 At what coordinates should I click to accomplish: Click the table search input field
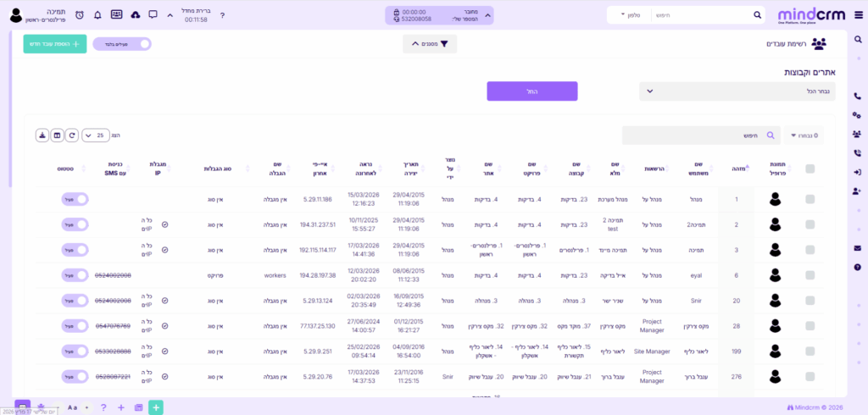pyautogui.click(x=701, y=136)
